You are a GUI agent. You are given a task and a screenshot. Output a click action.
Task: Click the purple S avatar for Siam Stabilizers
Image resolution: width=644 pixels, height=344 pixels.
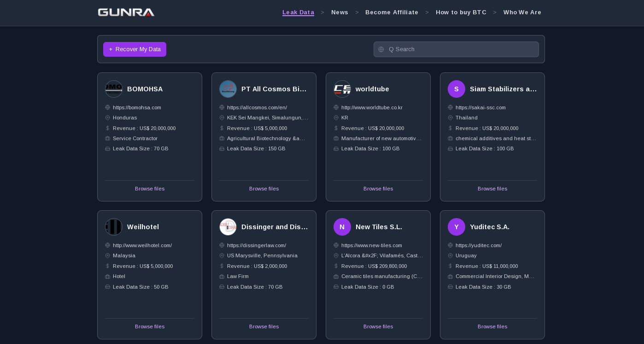pyautogui.click(x=457, y=89)
